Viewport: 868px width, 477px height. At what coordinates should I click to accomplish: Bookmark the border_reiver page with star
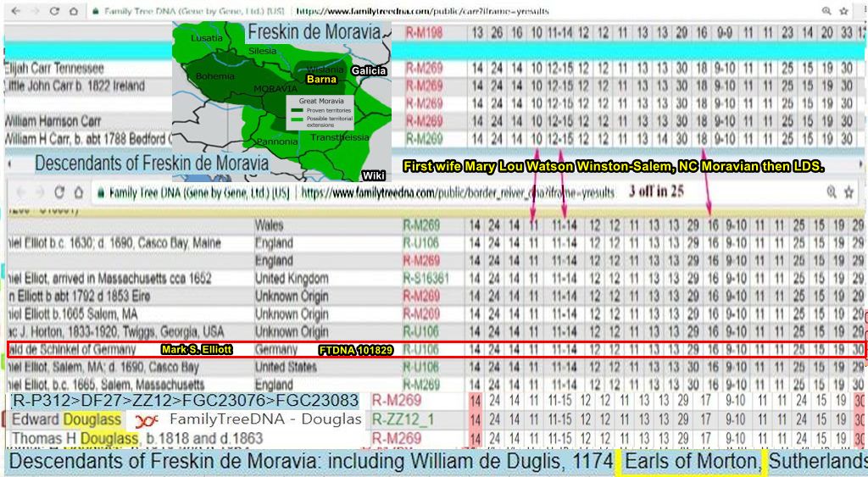click(849, 192)
